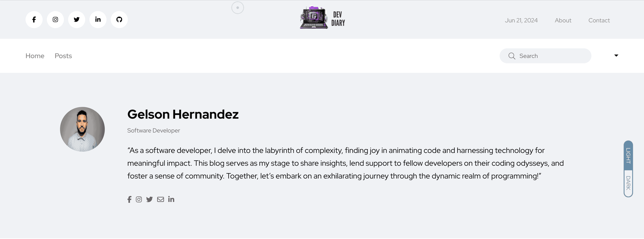Image resolution: width=644 pixels, height=239 pixels.
Task: Click the Instagram icon under the bio
Action: [x=139, y=199]
